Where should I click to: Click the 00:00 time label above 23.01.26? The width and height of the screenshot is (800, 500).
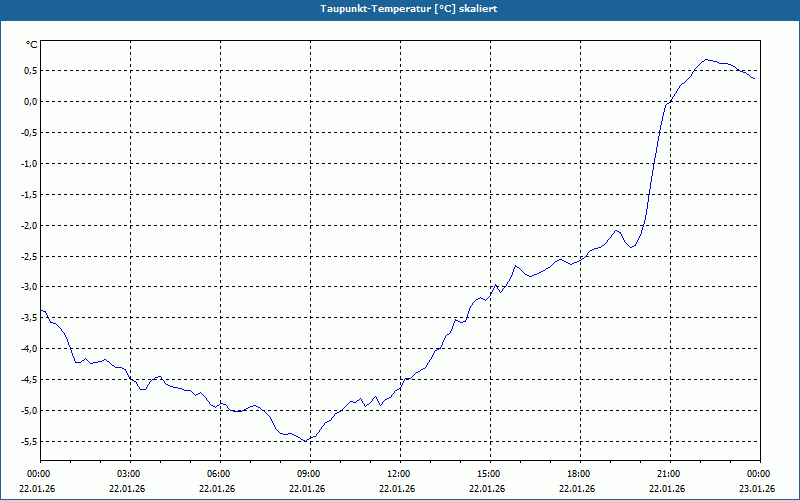click(760, 474)
